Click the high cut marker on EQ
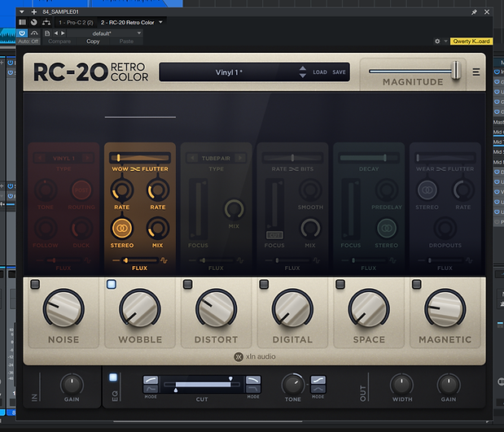The height and width of the screenshot is (432, 504). pos(230,379)
